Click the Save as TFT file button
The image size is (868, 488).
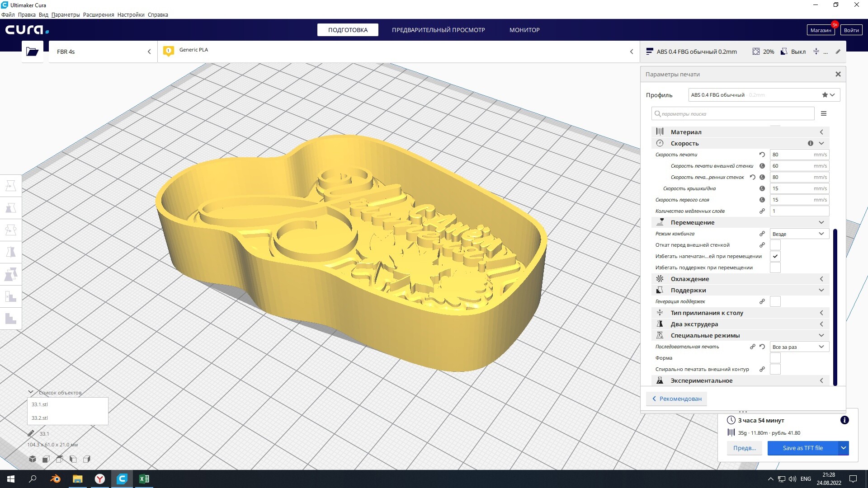(802, 448)
